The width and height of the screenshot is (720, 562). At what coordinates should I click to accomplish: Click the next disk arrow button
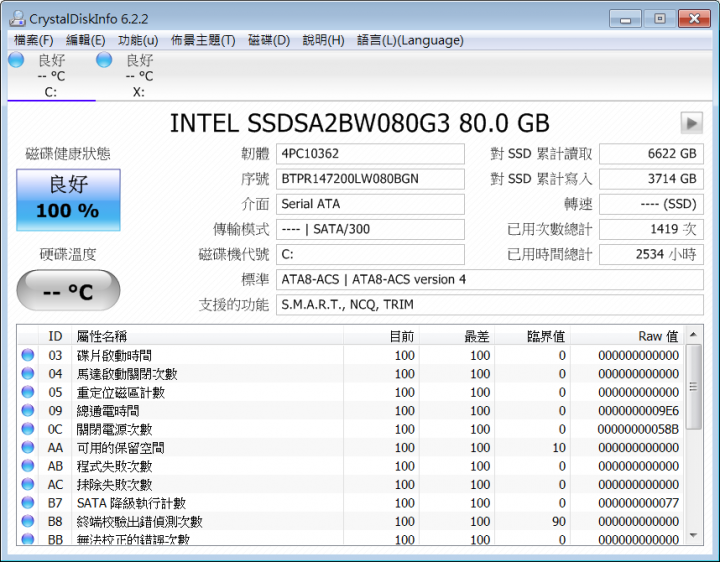[691, 123]
